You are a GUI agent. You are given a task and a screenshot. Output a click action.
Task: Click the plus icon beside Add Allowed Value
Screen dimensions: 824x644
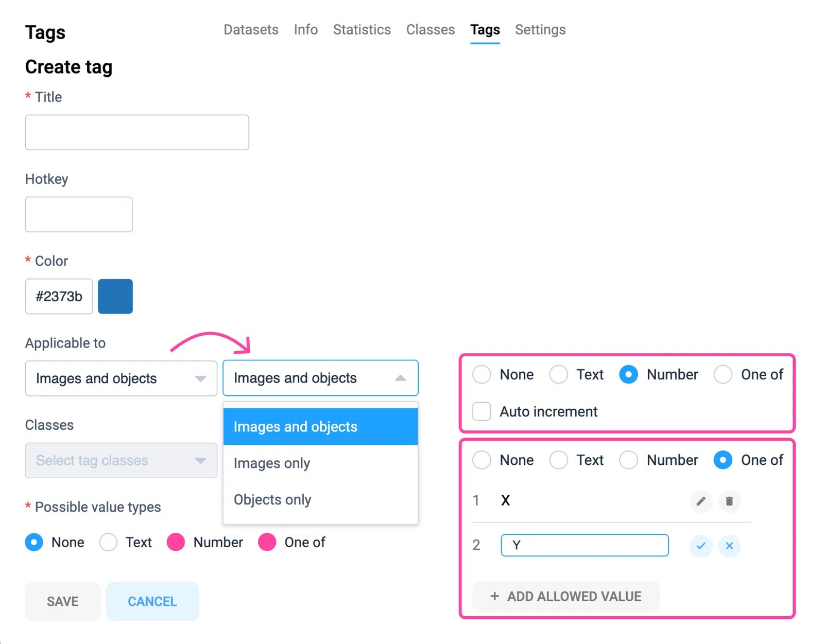[494, 596]
